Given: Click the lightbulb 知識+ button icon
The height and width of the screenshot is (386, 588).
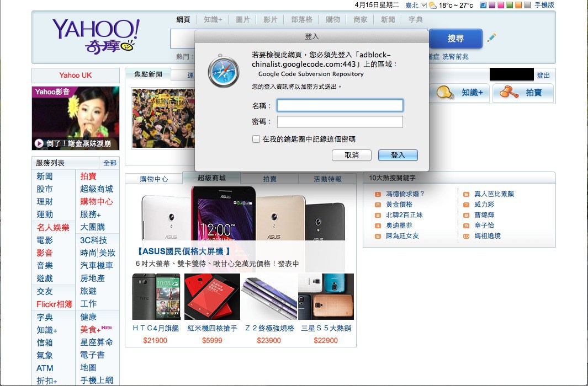Looking at the screenshot, I should (445, 92).
